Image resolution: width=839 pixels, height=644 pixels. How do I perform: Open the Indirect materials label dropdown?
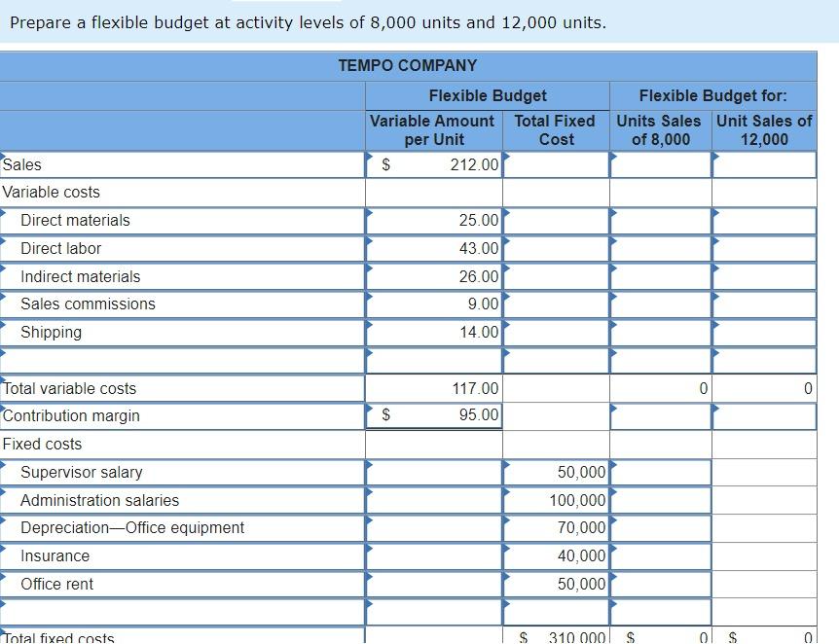pyautogui.click(x=182, y=276)
